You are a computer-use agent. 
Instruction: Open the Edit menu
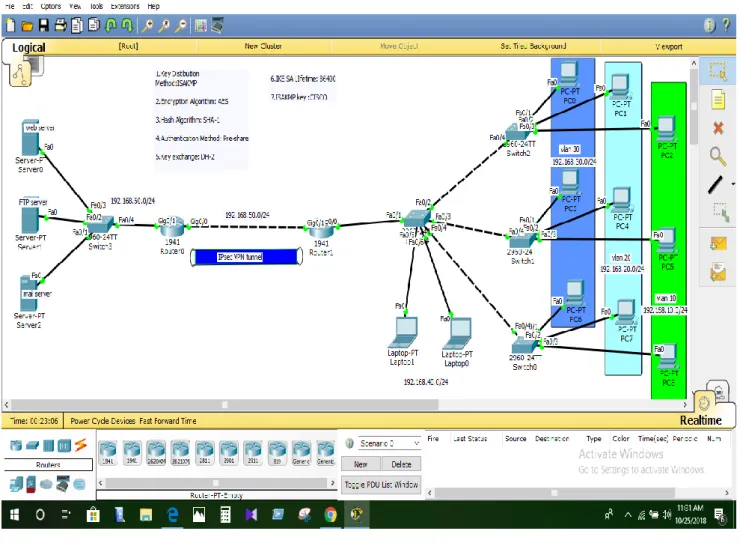27,6
